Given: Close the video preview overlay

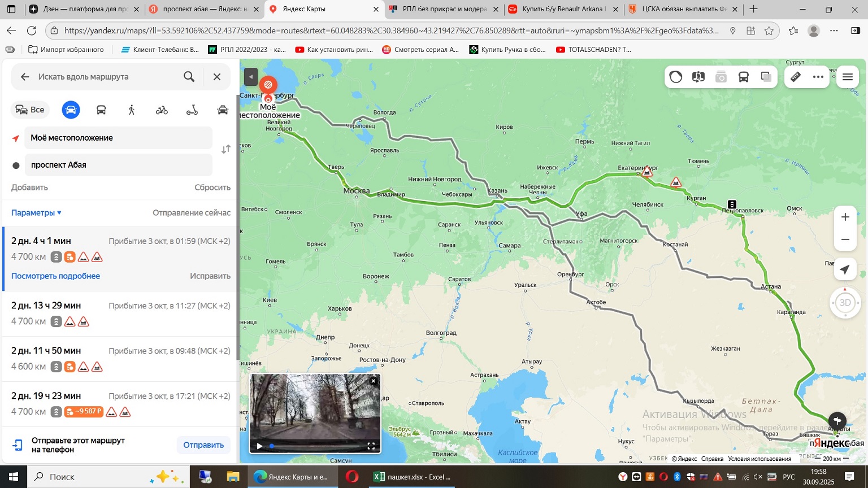Looking at the screenshot, I should tap(374, 381).
